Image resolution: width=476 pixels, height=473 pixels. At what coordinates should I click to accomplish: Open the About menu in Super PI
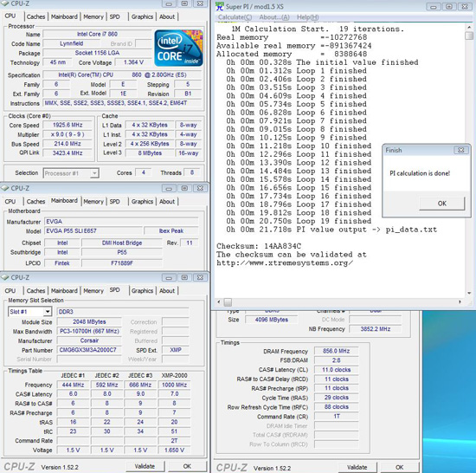[x=274, y=17]
